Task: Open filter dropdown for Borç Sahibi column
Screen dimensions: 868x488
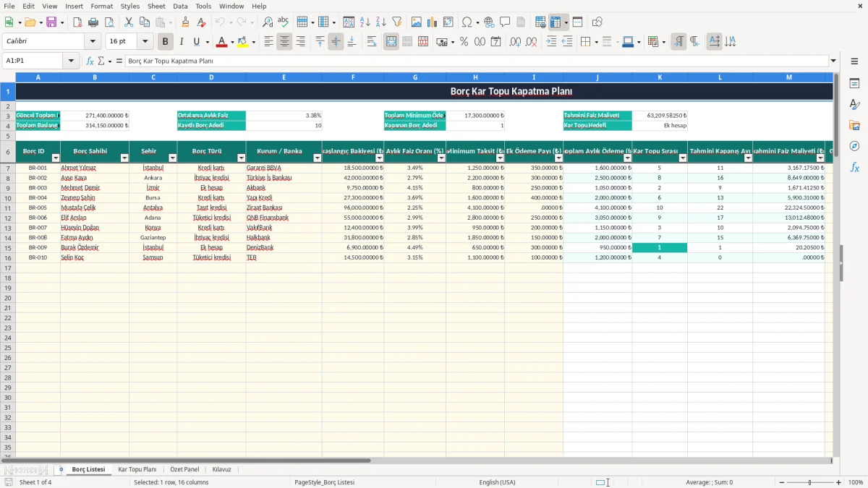Action: tap(124, 158)
